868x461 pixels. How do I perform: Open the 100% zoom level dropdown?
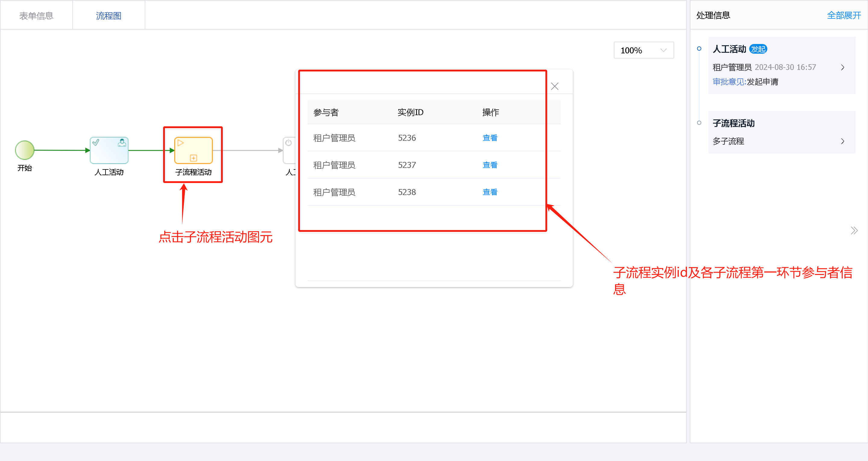pyautogui.click(x=643, y=50)
